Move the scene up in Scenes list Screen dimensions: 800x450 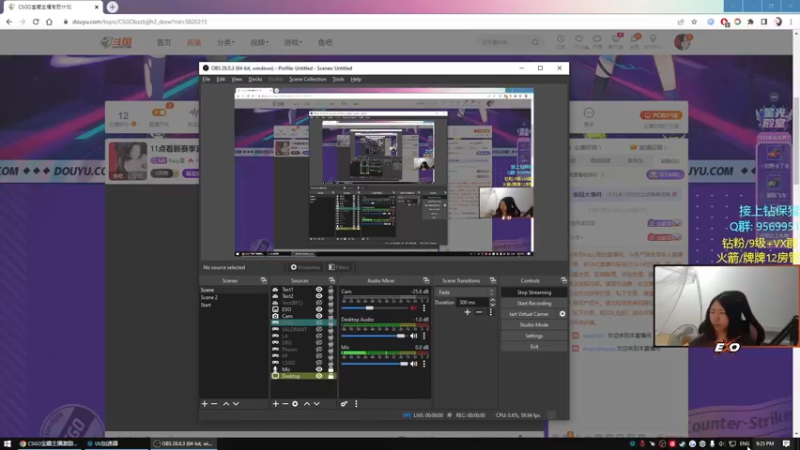pos(226,404)
